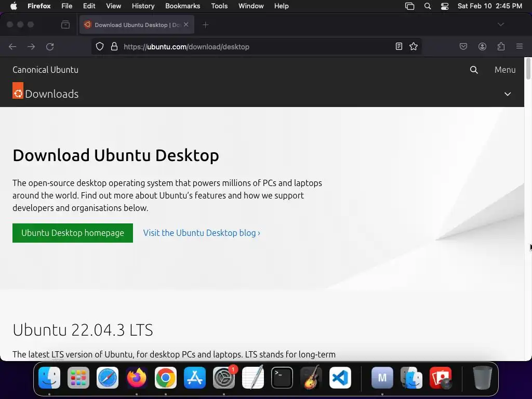The image size is (532, 399).
Task: Open System Settings from the Dock
Action: [x=224, y=378]
